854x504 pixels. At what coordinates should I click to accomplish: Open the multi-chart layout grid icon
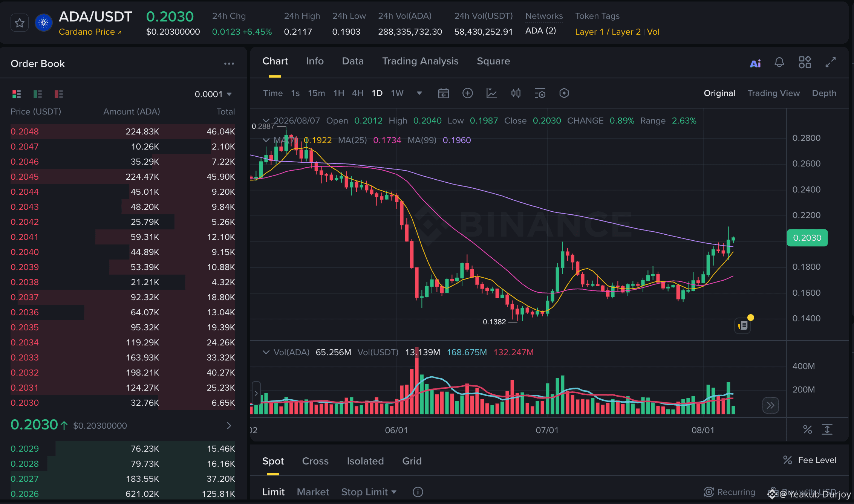[805, 62]
